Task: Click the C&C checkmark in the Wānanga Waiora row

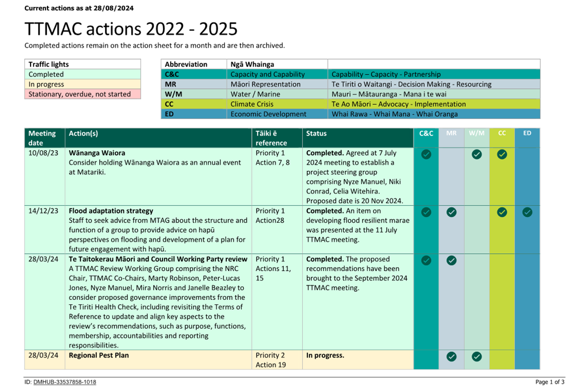Action: [426, 154]
